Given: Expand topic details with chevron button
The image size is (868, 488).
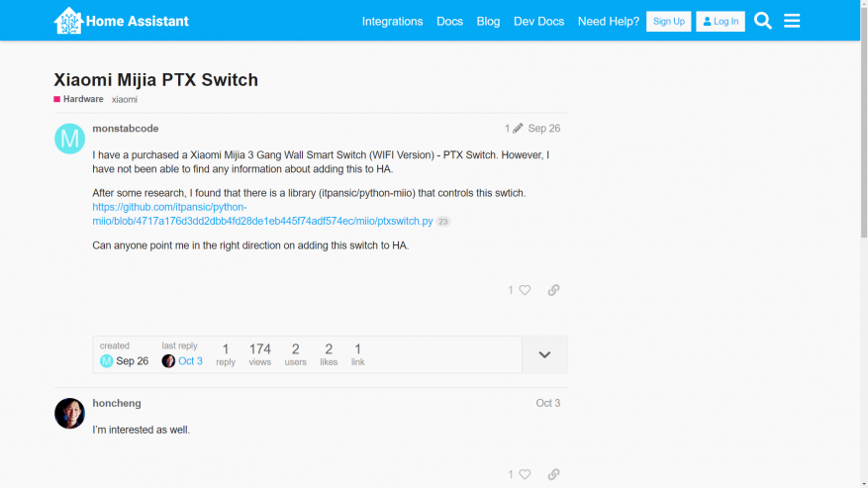Looking at the screenshot, I should pos(544,354).
